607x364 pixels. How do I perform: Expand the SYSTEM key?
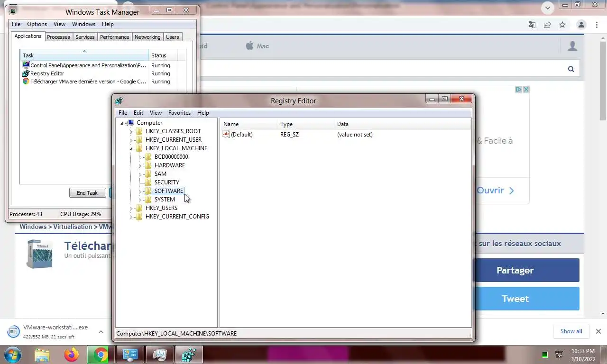[140, 200]
